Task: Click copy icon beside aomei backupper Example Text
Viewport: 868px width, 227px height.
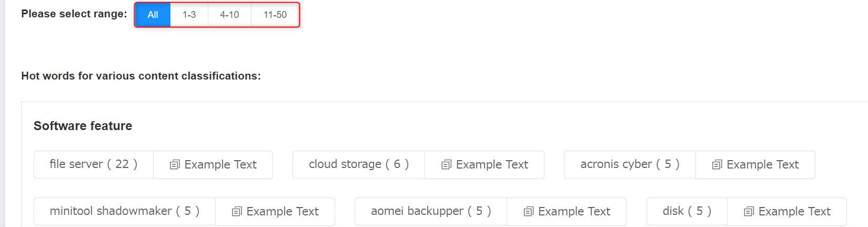Action: 529,212
